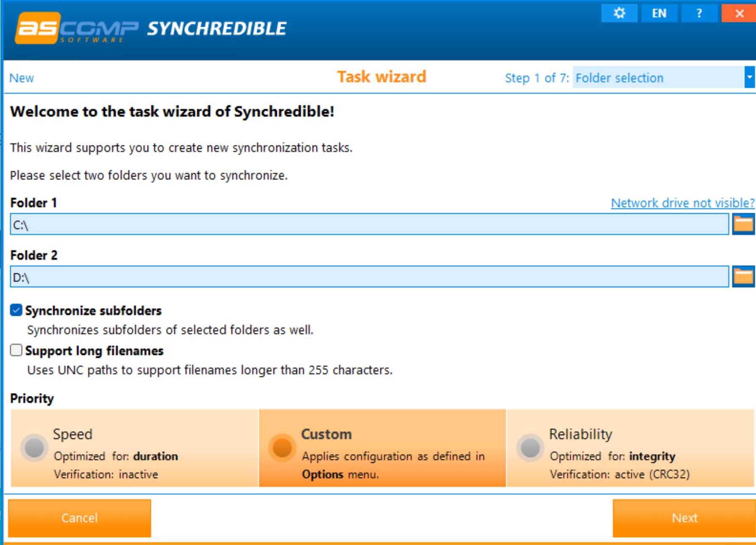This screenshot has width=756, height=545.
Task: Open help with the question mark button
Action: tap(699, 13)
